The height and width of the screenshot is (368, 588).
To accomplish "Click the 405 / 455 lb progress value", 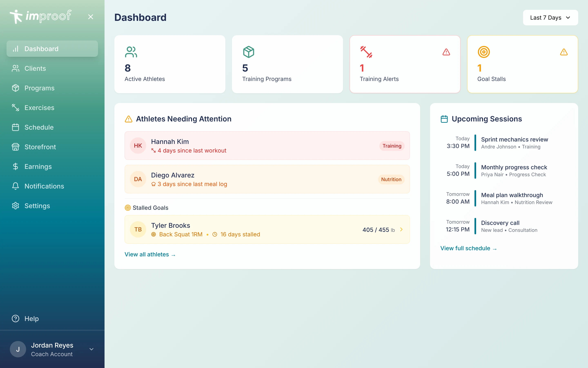I will [379, 230].
